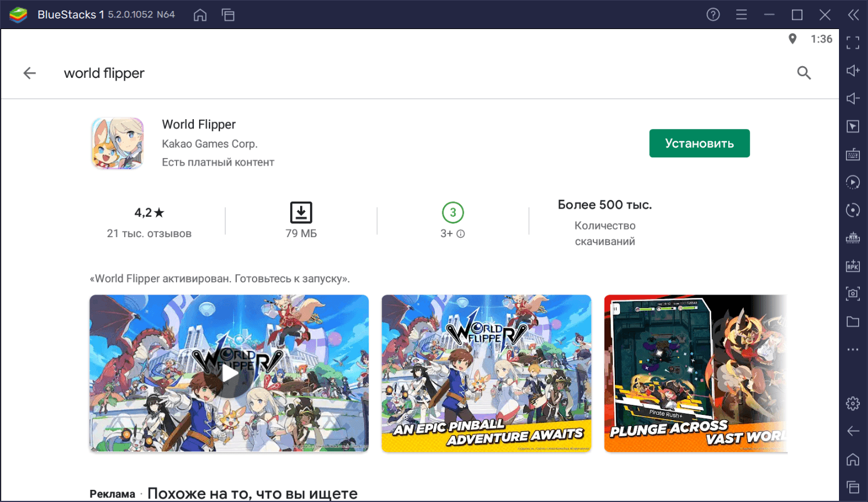Lock the mouse cursor from side toolbar

pos(853,126)
